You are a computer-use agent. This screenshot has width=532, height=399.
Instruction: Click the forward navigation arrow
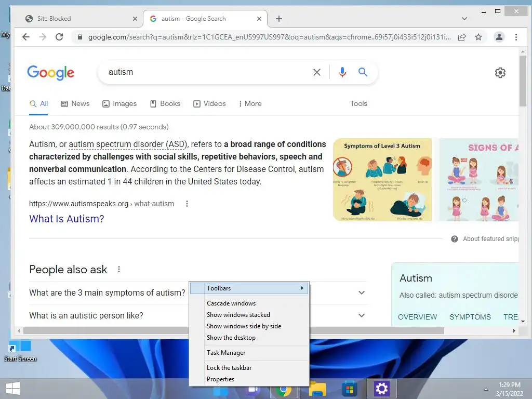point(43,37)
